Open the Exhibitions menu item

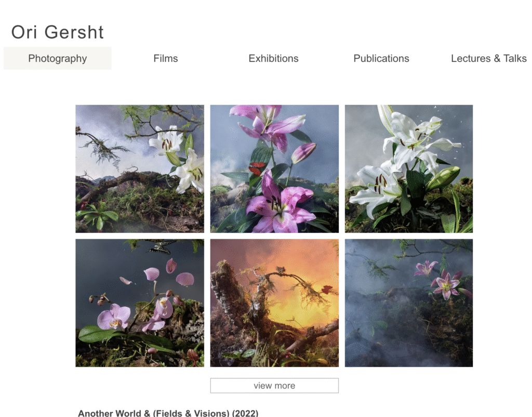pyautogui.click(x=273, y=58)
